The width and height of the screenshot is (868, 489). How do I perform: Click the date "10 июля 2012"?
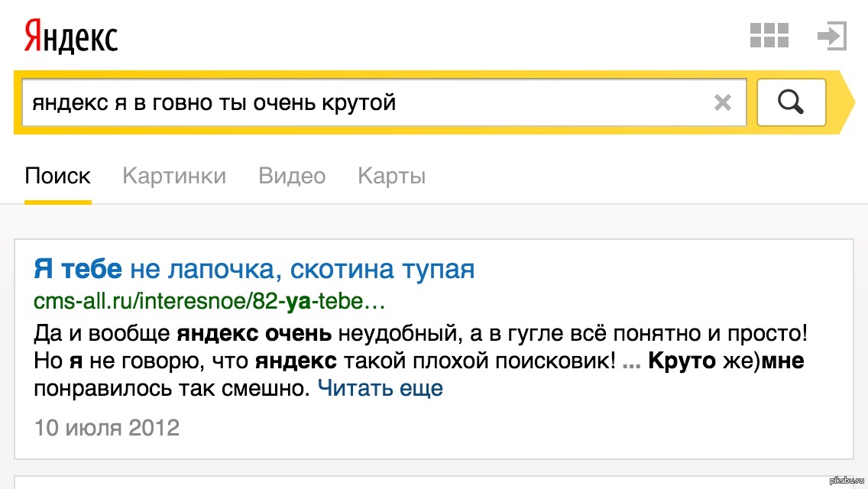[106, 427]
